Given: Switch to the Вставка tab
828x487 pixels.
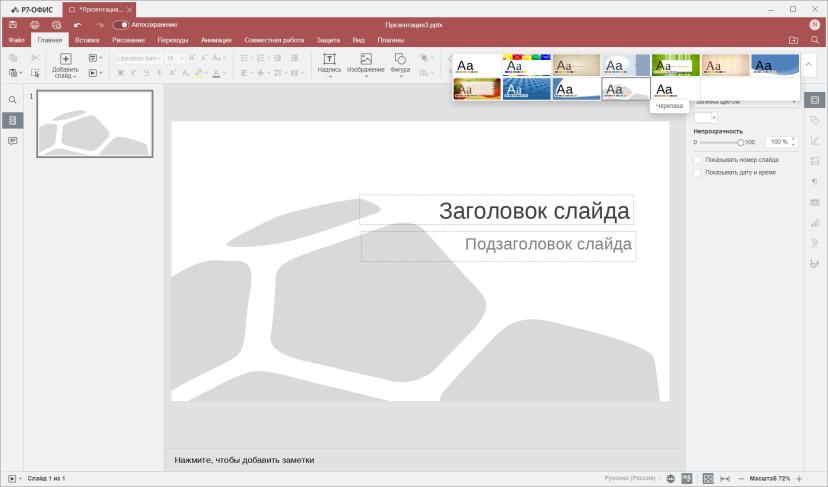Looking at the screenshot, I should tap(87, 40).
